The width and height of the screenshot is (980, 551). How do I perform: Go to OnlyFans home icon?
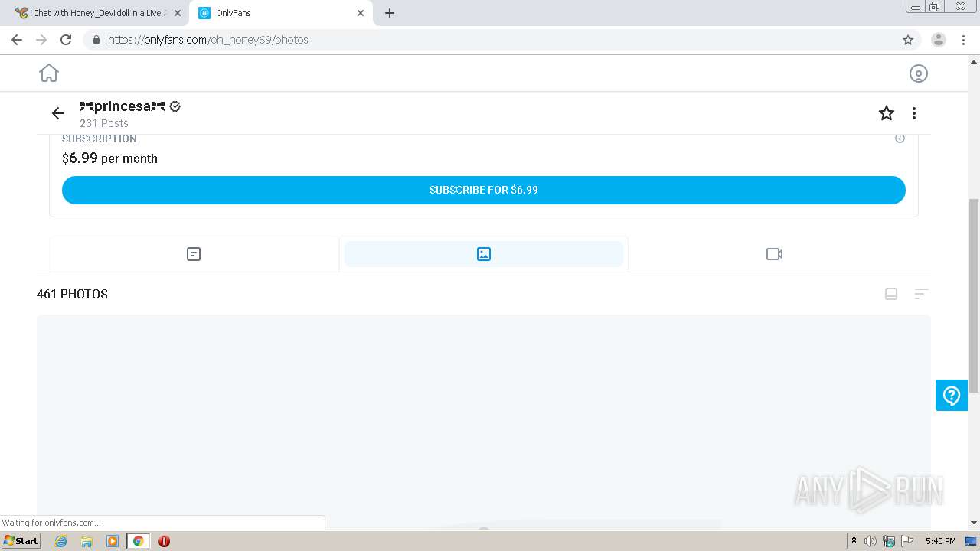point(49,73)
